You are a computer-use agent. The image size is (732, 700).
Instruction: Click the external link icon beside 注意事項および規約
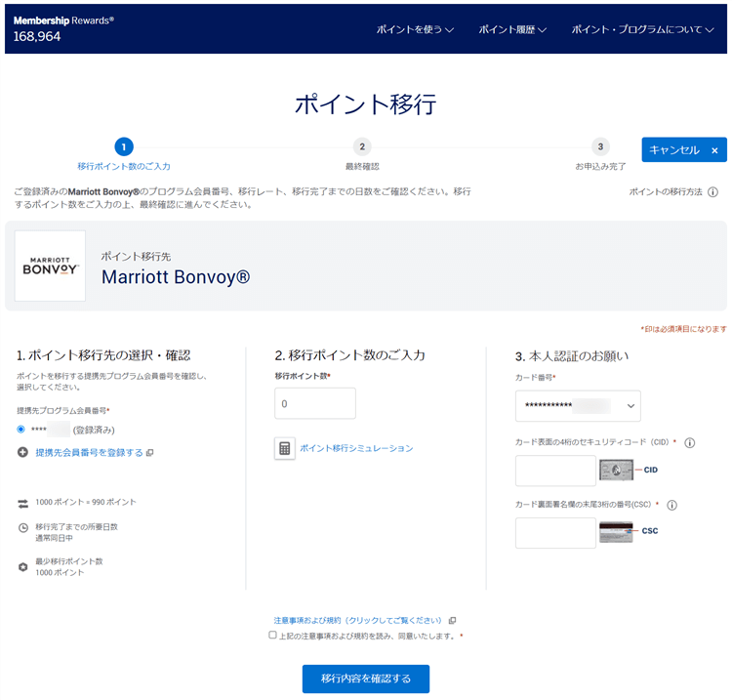(x=452, y=621)
